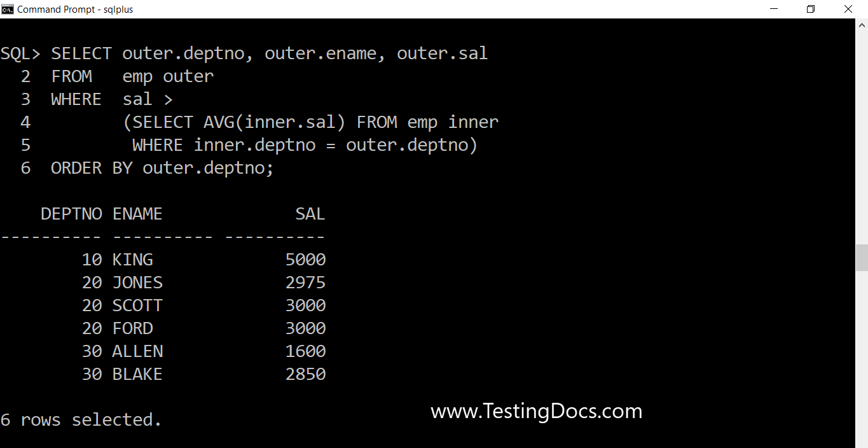Click the BLAKE salary value 2850
The image size is (868, 448).
[x=306, y=374]
